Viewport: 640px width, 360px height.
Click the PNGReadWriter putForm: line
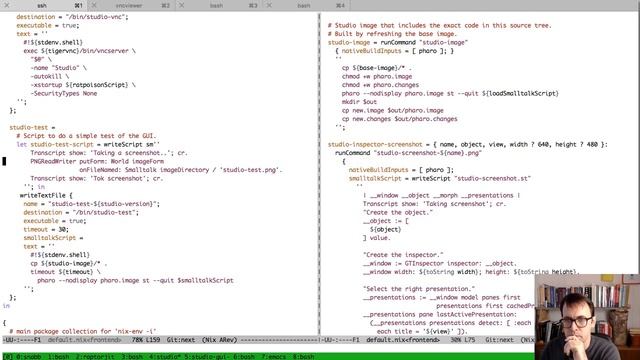click(97, 161)
